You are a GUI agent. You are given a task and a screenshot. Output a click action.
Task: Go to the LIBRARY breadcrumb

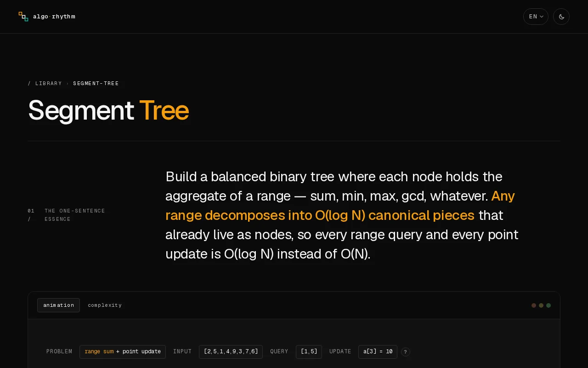tap(49, 84)
